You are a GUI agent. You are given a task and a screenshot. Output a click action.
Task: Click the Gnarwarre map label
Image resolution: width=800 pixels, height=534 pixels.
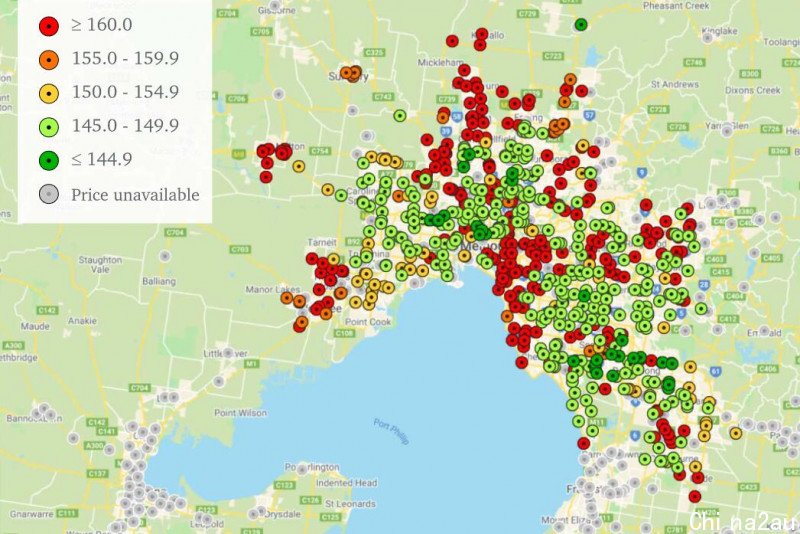[31, 514]
